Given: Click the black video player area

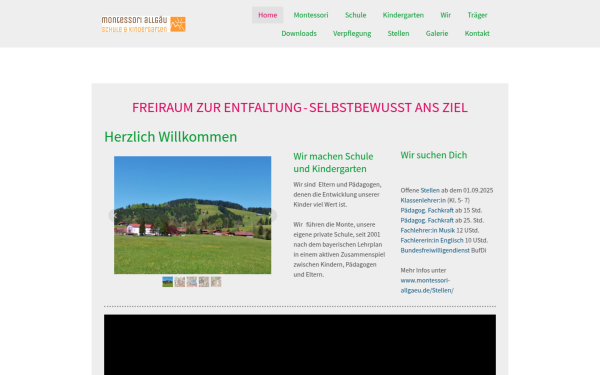Looking at the screenshot, I should click(x=300, y=344).
